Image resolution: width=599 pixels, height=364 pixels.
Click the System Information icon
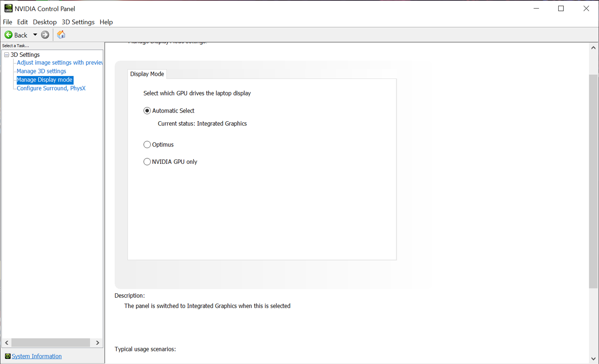tap(7, 356)
